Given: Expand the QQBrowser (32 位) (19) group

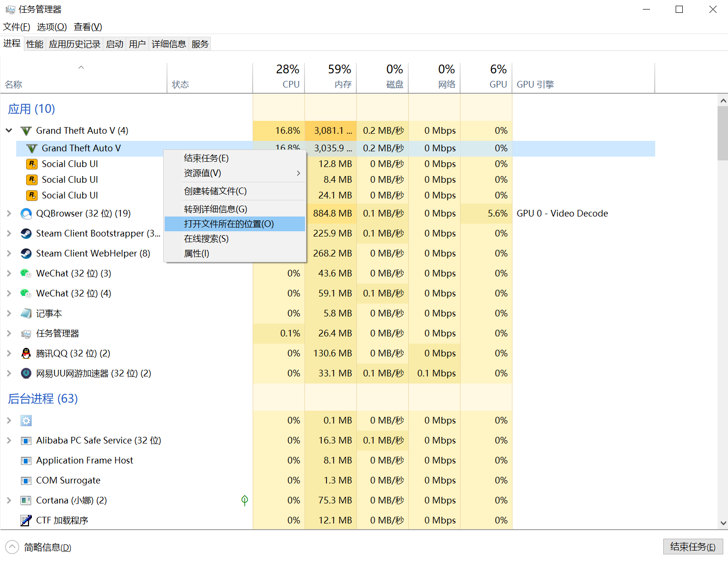Looking at the screenshot, I should 9,214.
